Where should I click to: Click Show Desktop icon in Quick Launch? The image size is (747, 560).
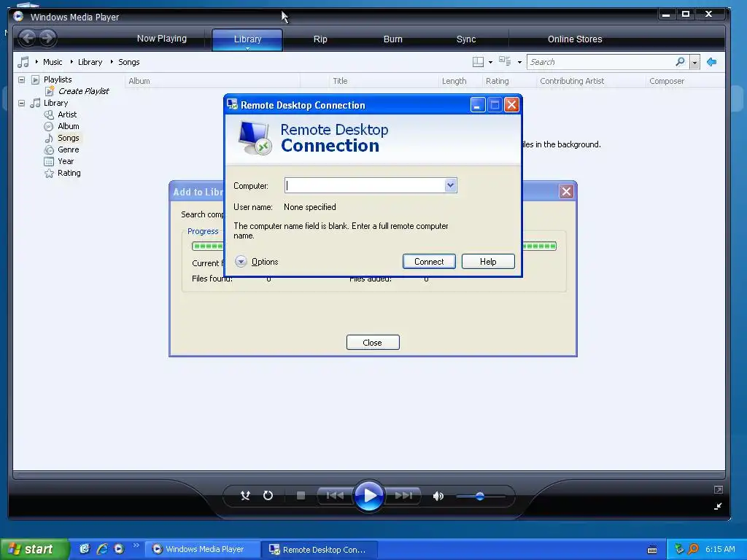tap(85, 549)
